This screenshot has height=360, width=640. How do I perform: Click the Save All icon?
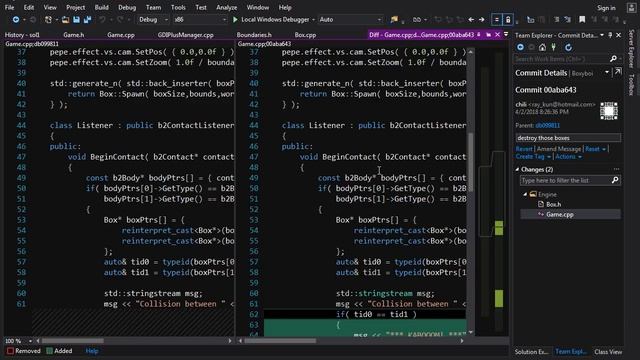point(87,20)
